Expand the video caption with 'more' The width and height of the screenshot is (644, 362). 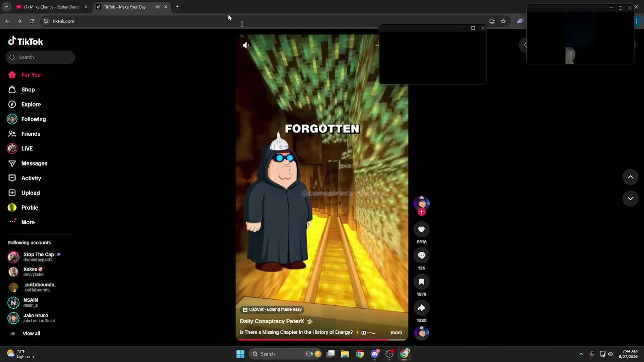point(396,332)
